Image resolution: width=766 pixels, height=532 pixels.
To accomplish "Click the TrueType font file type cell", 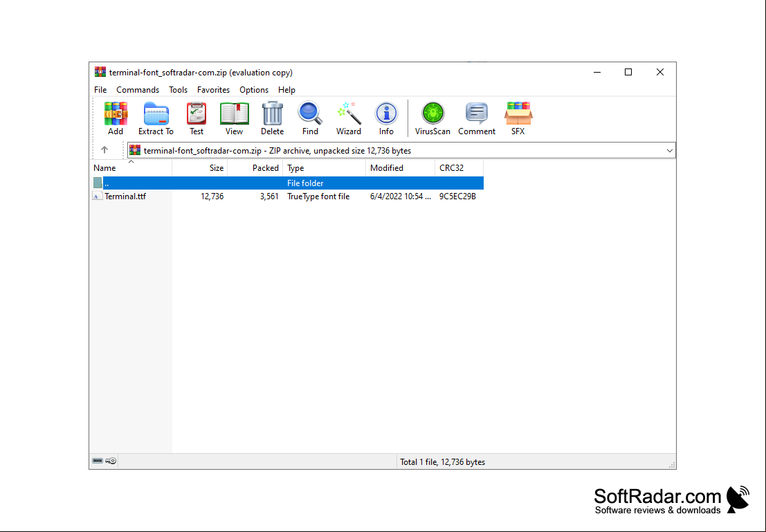I will click(x=318, y=196).
